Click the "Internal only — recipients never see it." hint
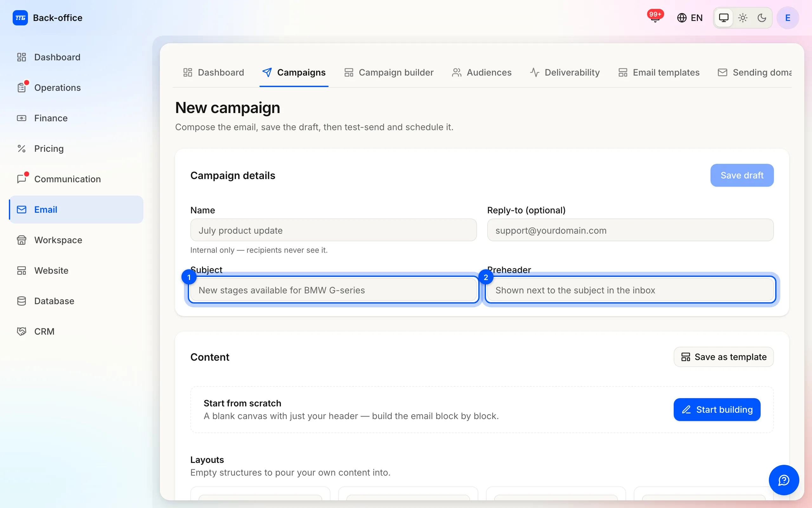The width and height of the screenshot is (812, 508). [259, 250]
